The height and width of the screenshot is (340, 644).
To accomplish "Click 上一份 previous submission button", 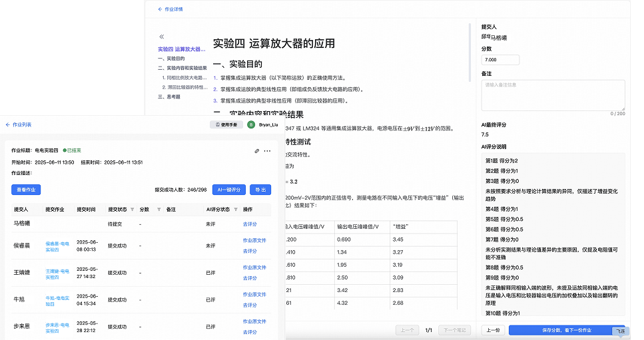I will 493,330.
